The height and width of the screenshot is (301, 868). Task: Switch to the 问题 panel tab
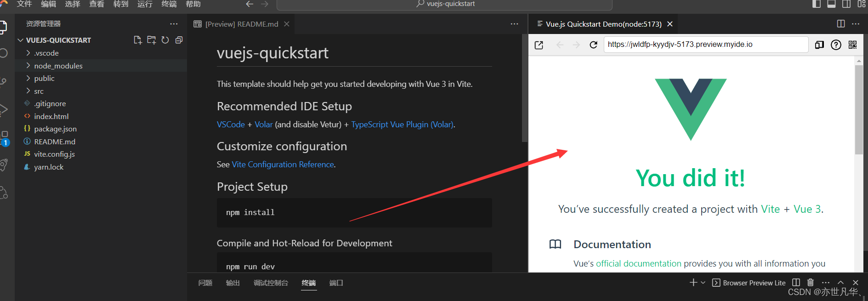[205, 283]
